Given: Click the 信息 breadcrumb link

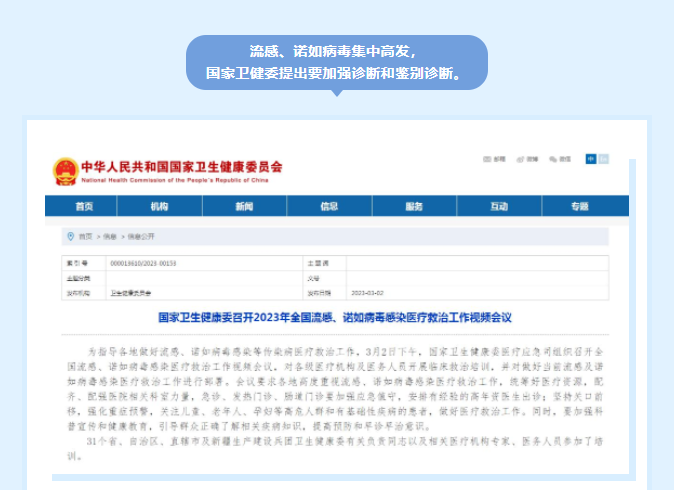Looking at the screenshot, I should pyautogui.click(x=111, y=236).
